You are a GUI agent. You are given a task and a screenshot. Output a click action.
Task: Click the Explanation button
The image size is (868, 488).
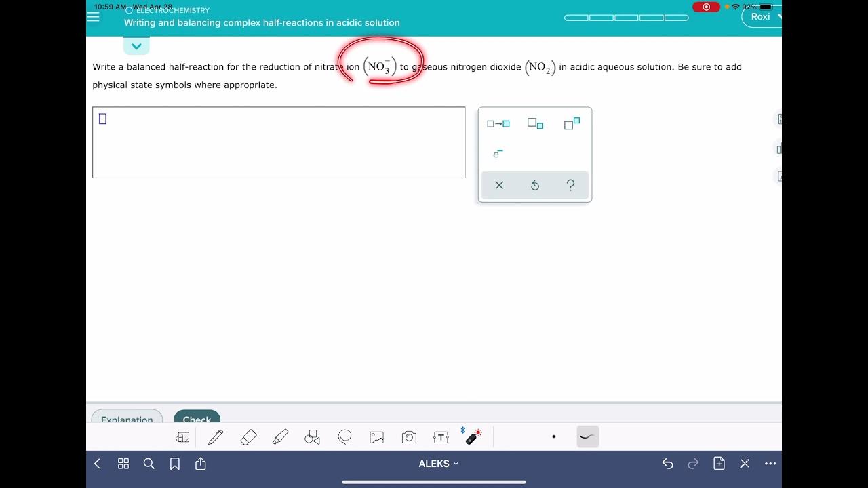[127, 417]
